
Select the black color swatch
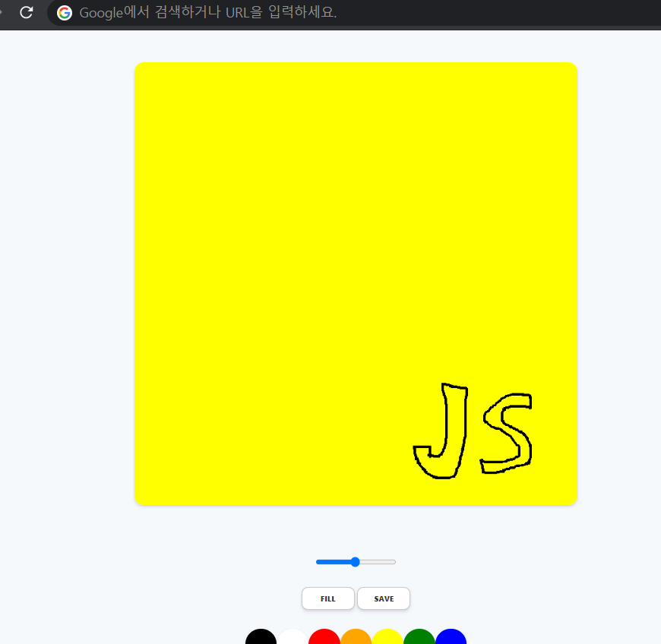tap(261, 637)
